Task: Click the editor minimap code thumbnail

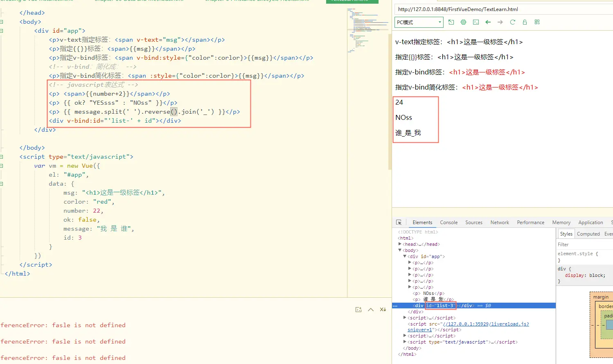Action: click(x=367, y=31)
